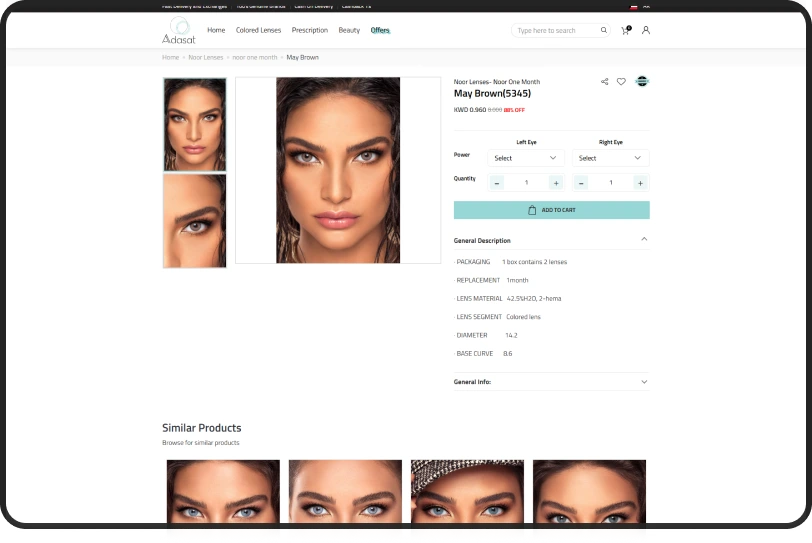Click 'Noor Lenses- Noor One Month' text
Viewport: 812px width, 543px height.
[497, 82]
